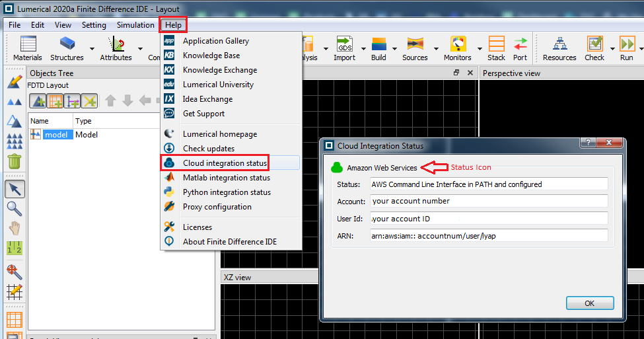
Task: Click Add structure group icon in Objects Tree
Action: 38,100
